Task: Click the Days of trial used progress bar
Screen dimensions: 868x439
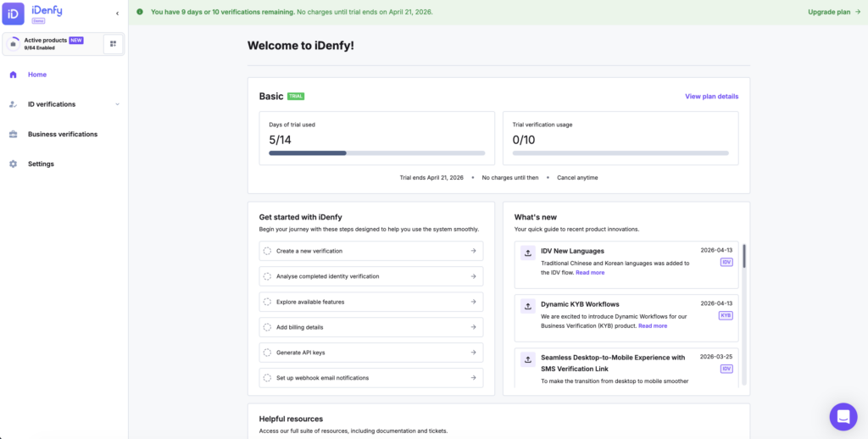Action: (377, 153)
